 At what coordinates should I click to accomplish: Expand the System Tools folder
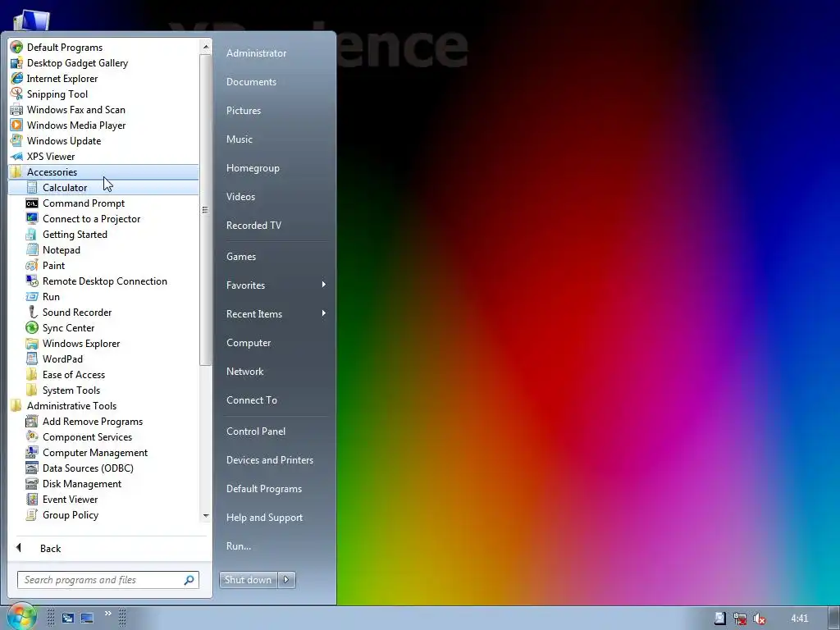pyautogui.click(x=103, y=390)
